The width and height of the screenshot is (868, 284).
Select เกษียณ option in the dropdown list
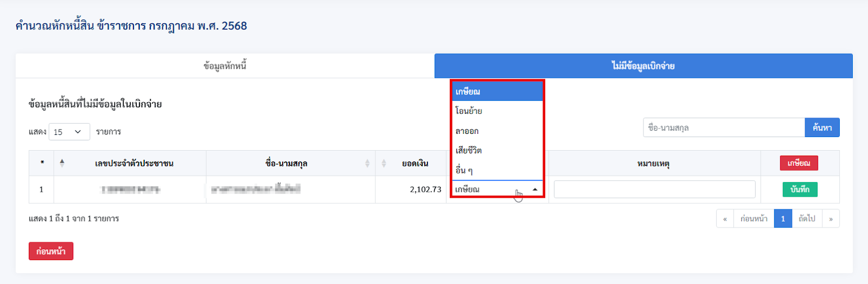497,92
